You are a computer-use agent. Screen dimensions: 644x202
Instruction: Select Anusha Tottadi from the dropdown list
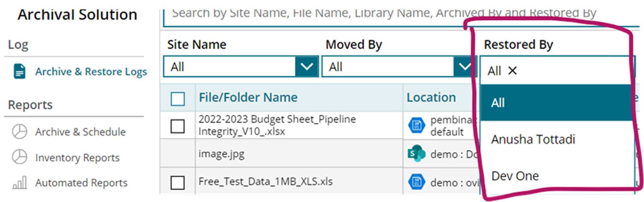533,139
